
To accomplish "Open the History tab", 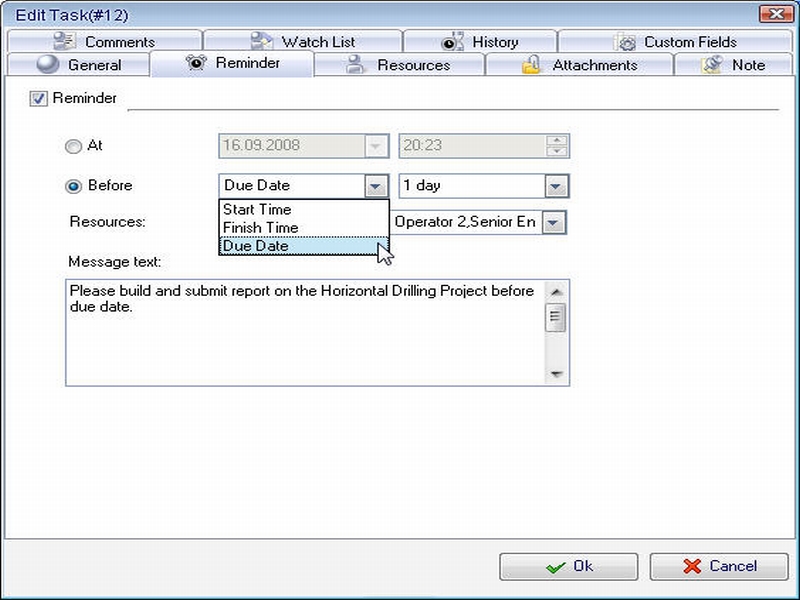I will (x=480, y=41).
